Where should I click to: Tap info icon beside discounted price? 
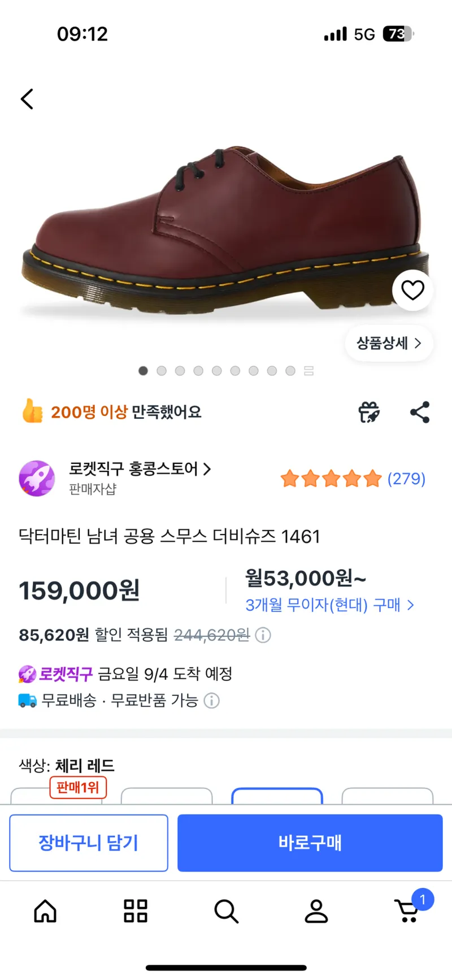pyautogui.click(x=263, y=635)
